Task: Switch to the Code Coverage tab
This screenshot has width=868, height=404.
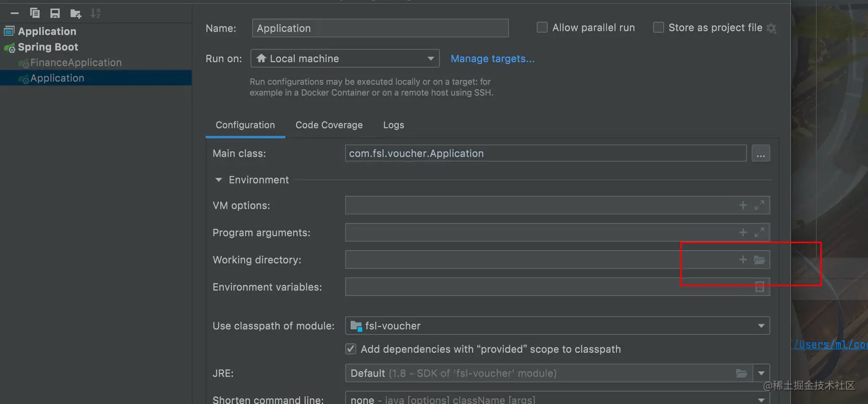Action: click(329, 125)
